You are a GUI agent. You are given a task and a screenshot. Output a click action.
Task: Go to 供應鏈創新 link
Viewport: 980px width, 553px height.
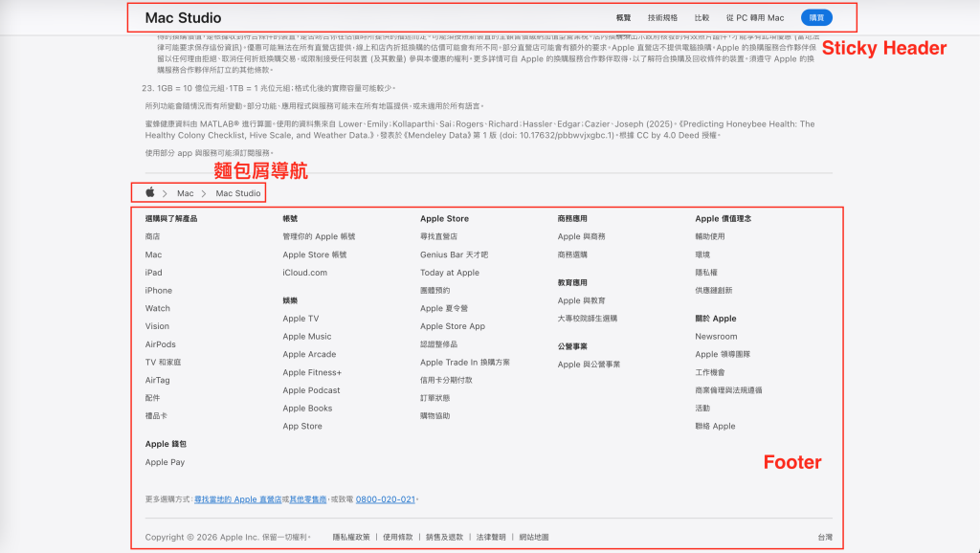714,291
